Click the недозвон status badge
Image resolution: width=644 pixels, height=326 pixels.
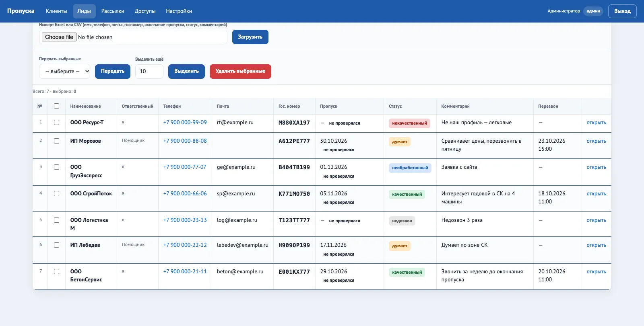coord(402,221)
